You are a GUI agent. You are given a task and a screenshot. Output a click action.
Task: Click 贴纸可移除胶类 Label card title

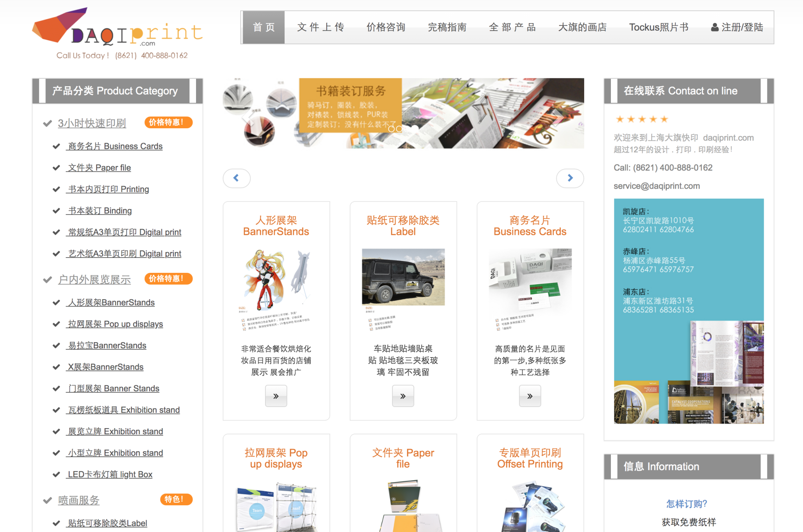[x=403, y=226]
